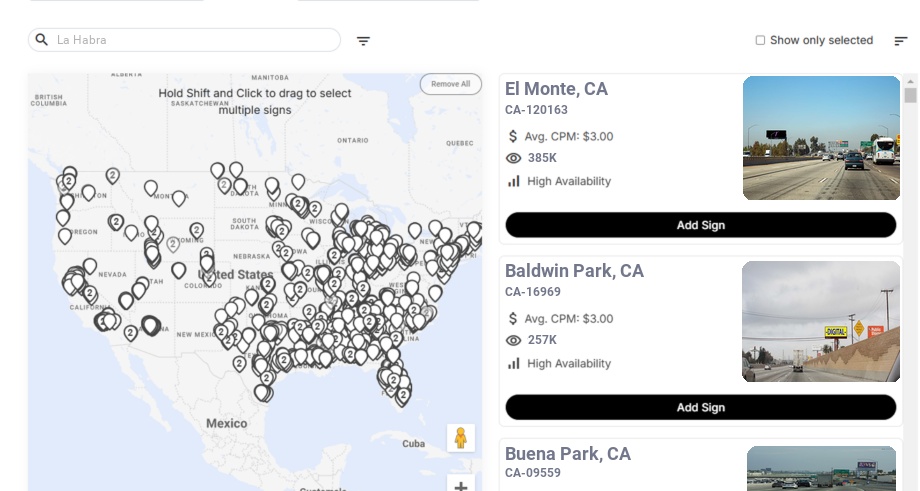Viewport: 920px width, 491px height.
Task: Add the El Monte sign
Action: click(x=700, y=225)
